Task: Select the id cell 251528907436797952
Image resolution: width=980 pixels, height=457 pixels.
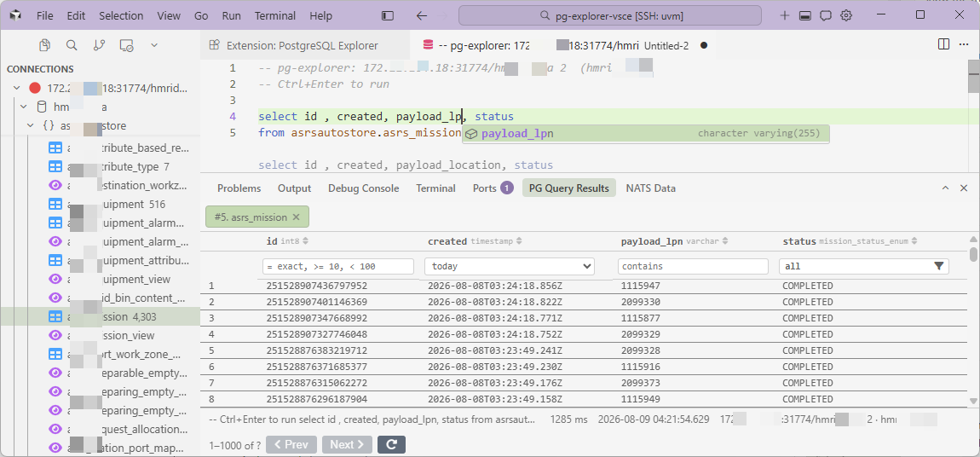Action: coord(317,286)
